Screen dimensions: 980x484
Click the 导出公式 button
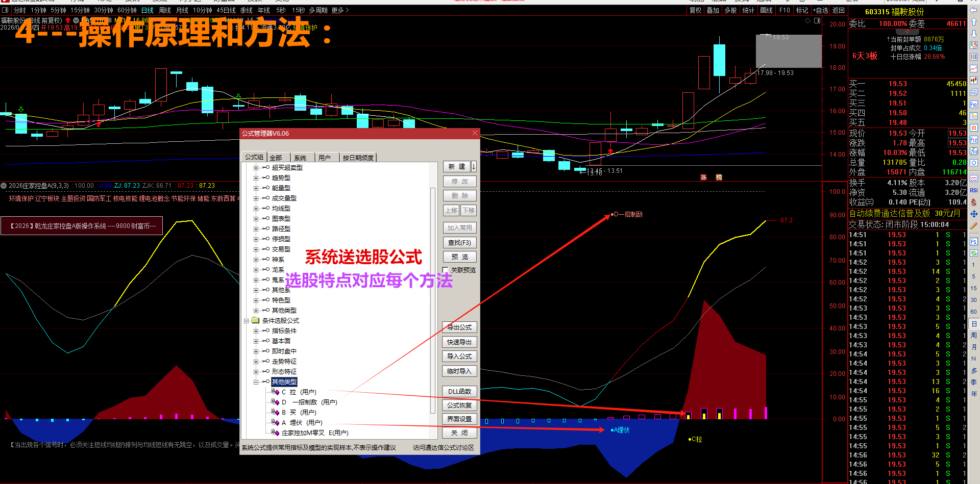[459, 327]
